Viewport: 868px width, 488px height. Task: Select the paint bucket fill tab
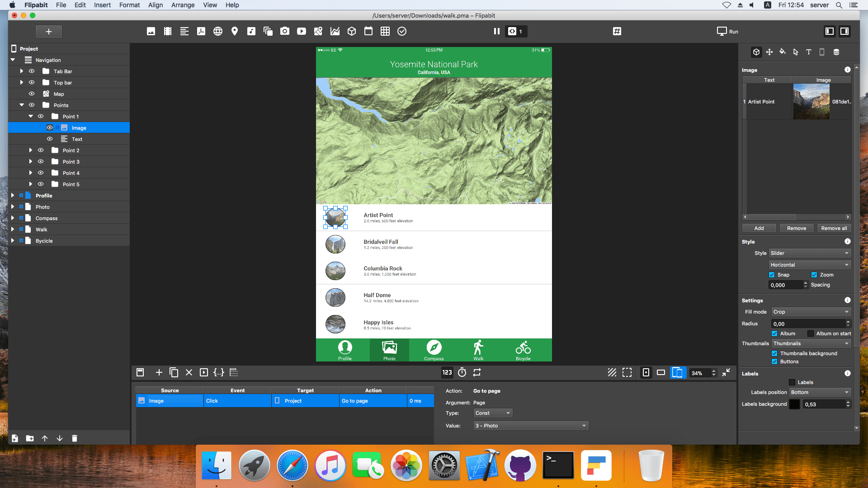783,52
